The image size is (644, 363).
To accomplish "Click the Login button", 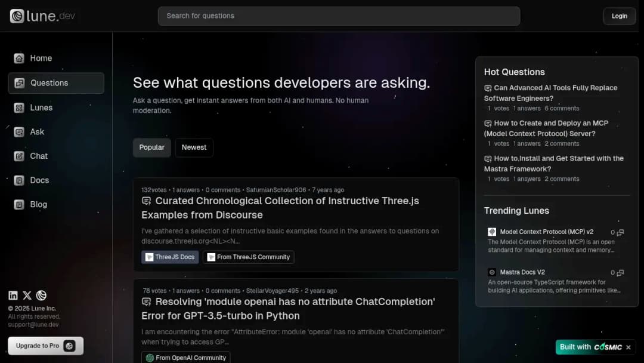I will 620,16.
